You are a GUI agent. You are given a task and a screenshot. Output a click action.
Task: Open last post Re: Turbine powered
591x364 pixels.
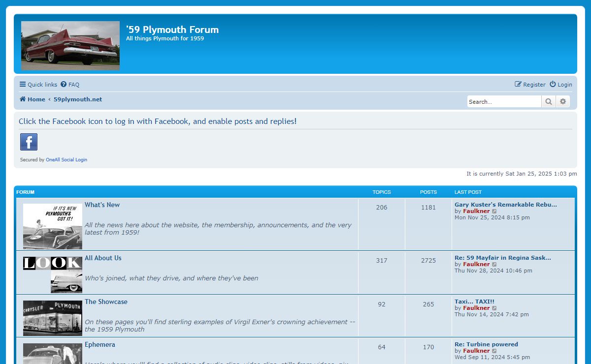tap(486, 344)
